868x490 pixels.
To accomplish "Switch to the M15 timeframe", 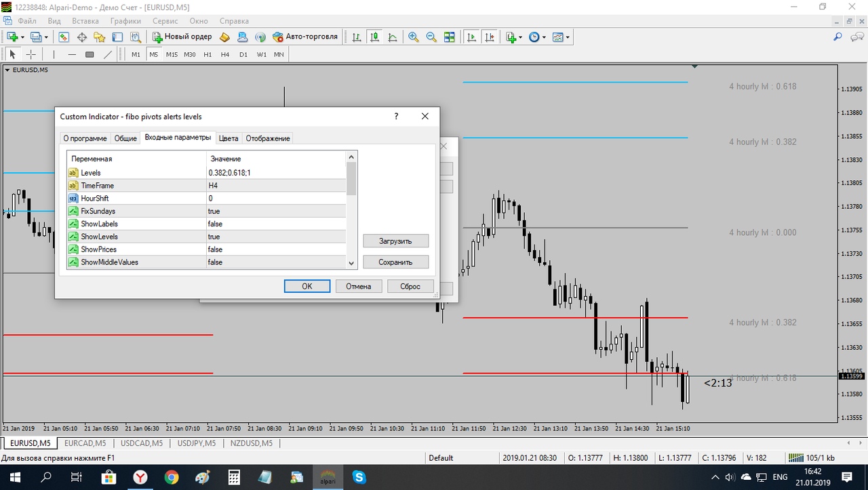I will click(x=172, y=54).
